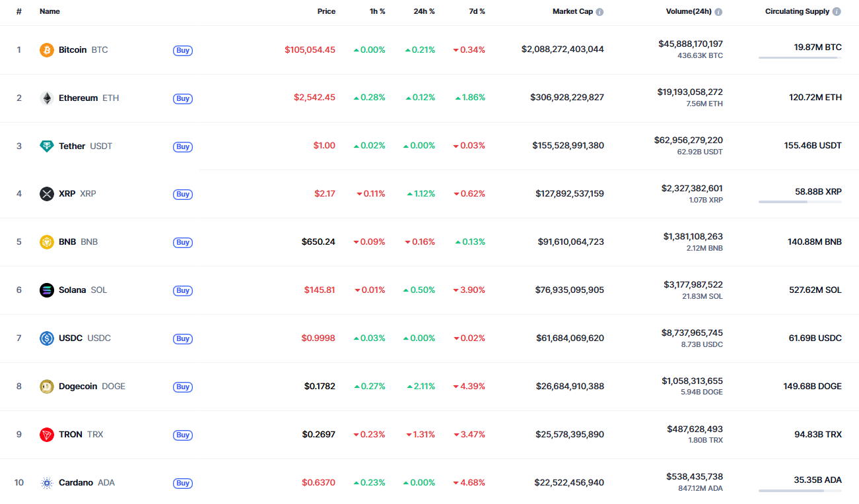This screenshot has width=859, height=504.
Task: Click the Dogecoin logo icon
Action: 47,387
